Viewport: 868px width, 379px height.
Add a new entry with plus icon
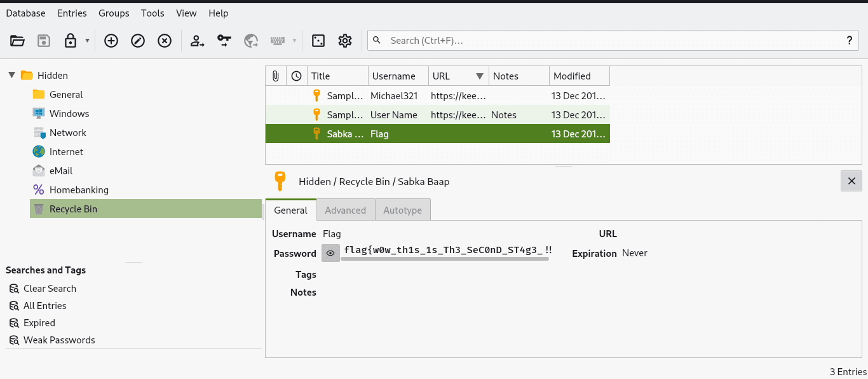click(111, 41)
